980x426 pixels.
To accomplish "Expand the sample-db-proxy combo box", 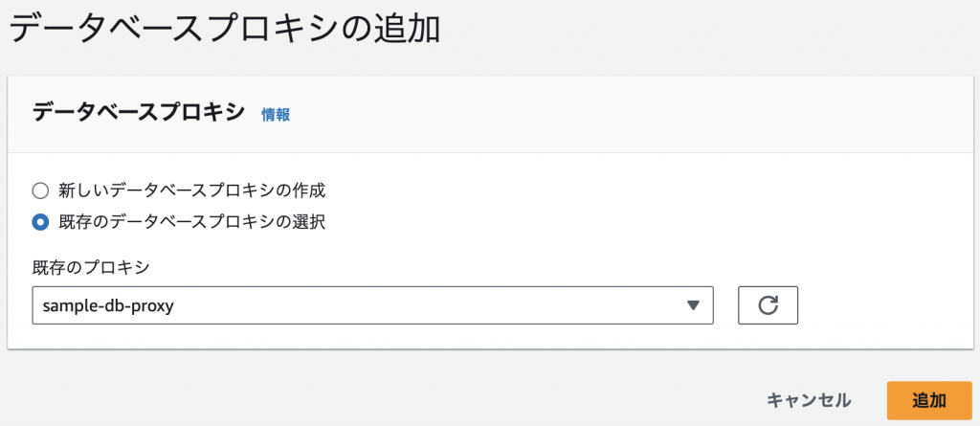I will pyautogui.click(x=372, y=305).
